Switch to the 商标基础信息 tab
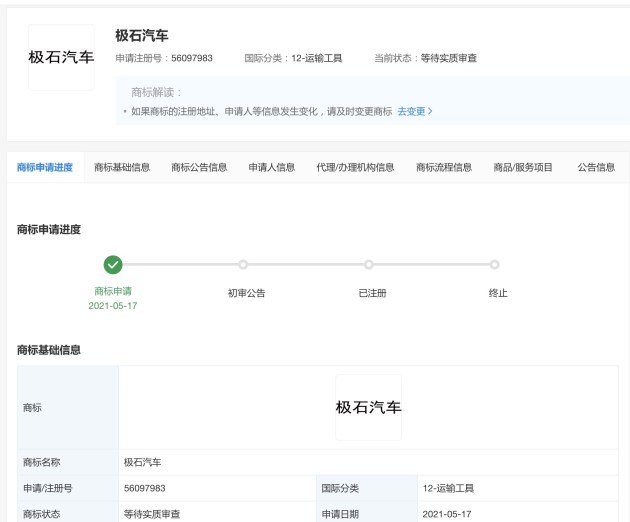The image size is (630, 522). point(122,167)
